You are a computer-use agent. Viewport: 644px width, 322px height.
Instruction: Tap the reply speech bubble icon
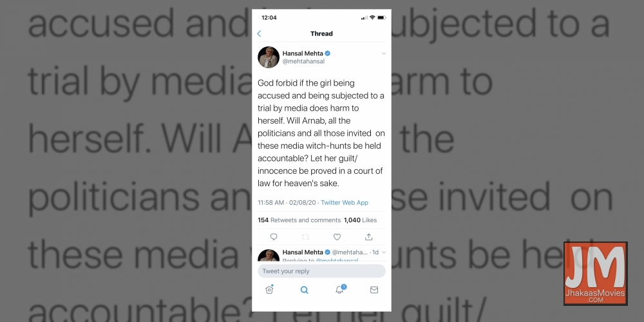click(x=274, y=237)
